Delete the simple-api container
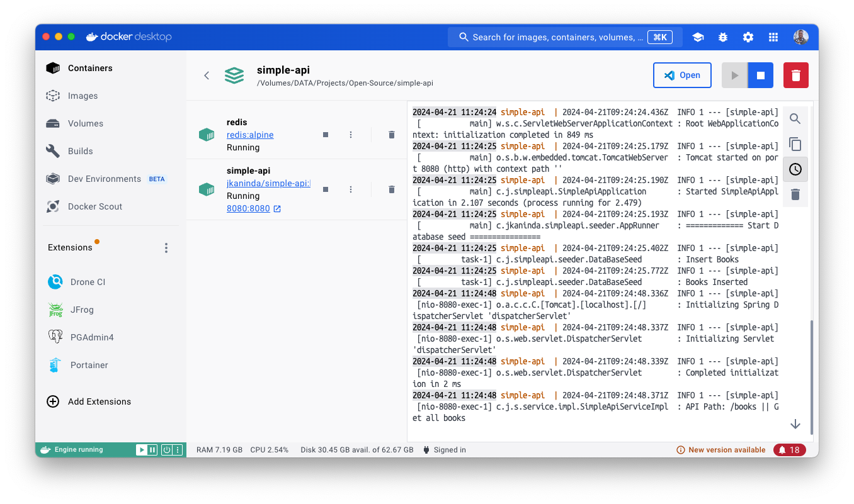Screen dimensions: 854x504 point(392,189)
